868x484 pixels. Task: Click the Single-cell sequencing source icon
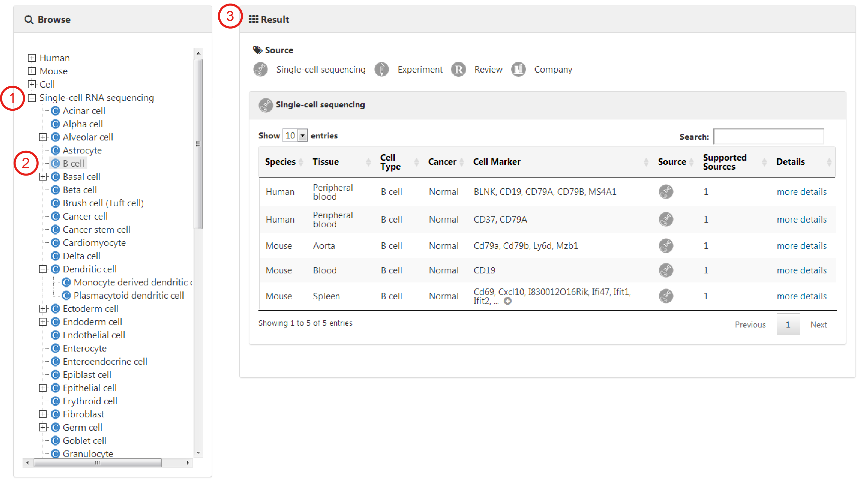click(260, 69)
